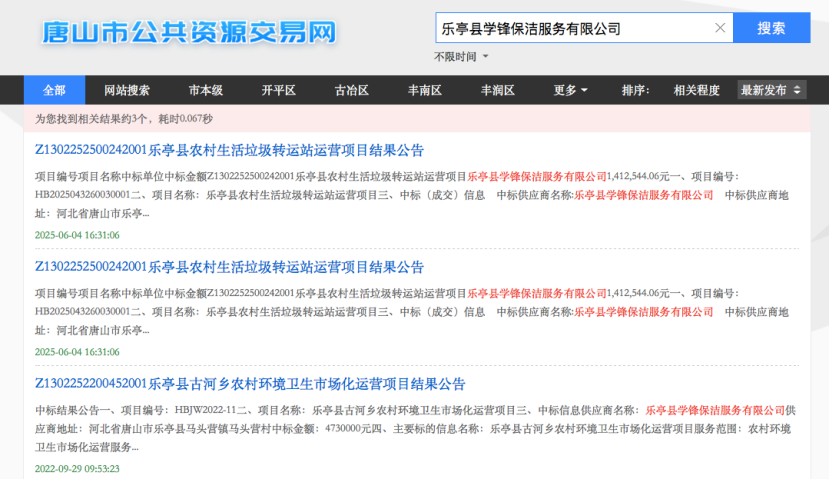Open the 最新发布 sort dropdown

point(771,90)
